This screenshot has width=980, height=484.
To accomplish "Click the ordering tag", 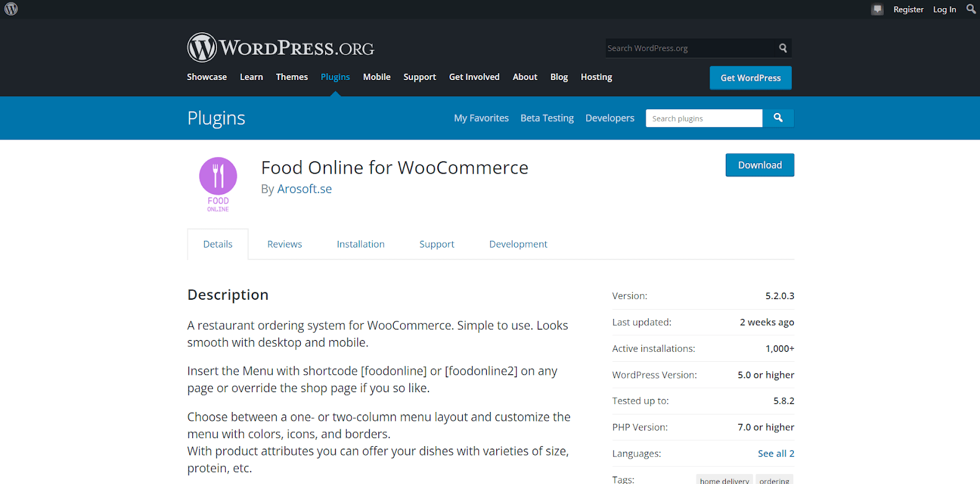I will 774,480.
